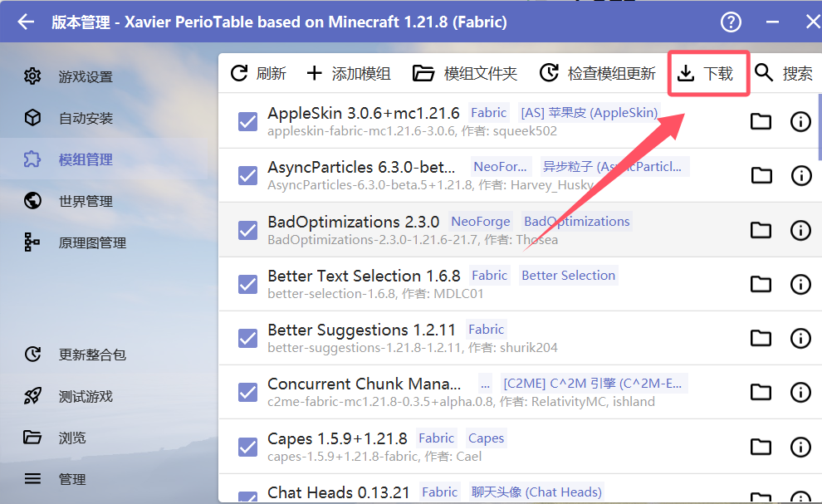The image size is (822, 504).
Task: Uncheck the BadOptimizations mod checkbox
Action: coord(248,230)
